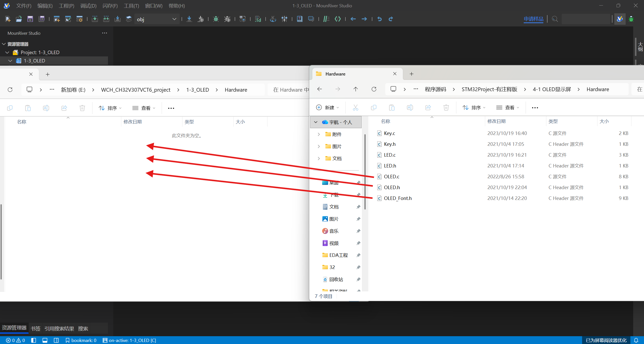This screenshot has height=344, width=644.
Task: Click the 申请样品 link
Action: click(534, 19)
